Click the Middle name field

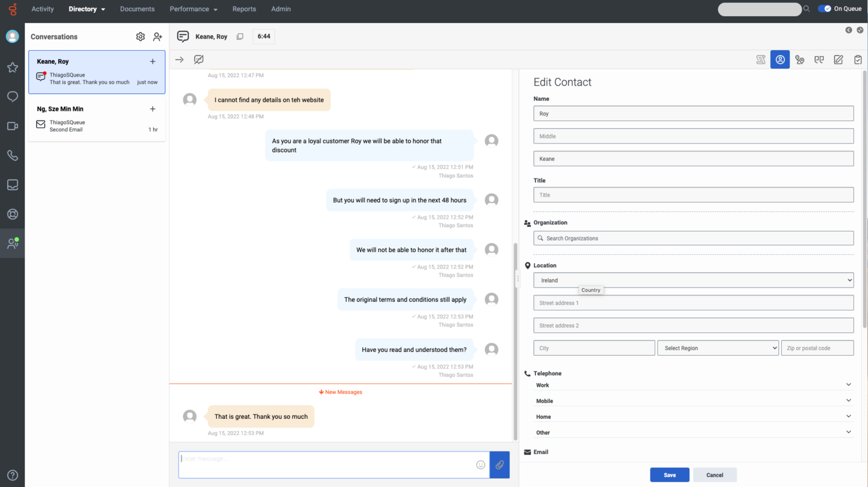(x=693, y=136)
